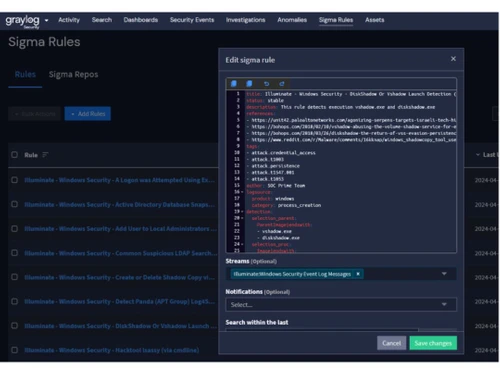This screenshot has width=500, height=375.
Task: Open the Investigations page
Action: [246, 20]
